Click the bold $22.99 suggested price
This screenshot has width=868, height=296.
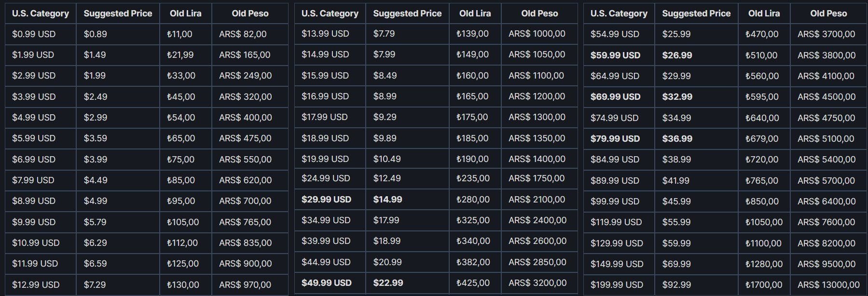[388, 283]
